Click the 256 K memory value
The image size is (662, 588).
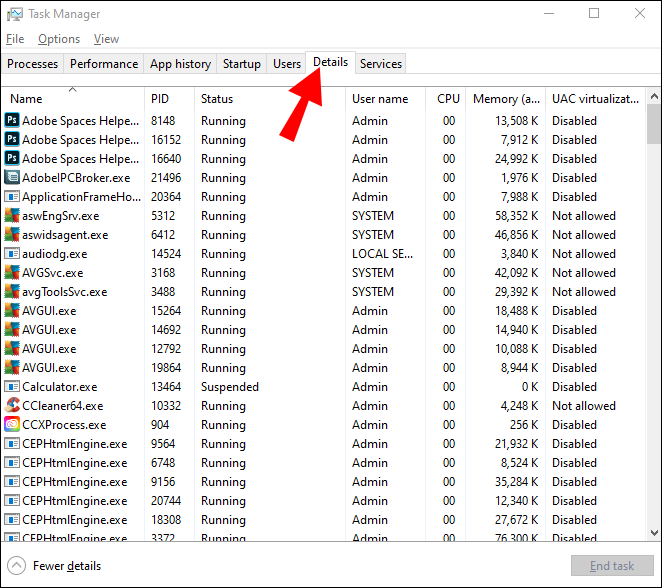(524, 425)
